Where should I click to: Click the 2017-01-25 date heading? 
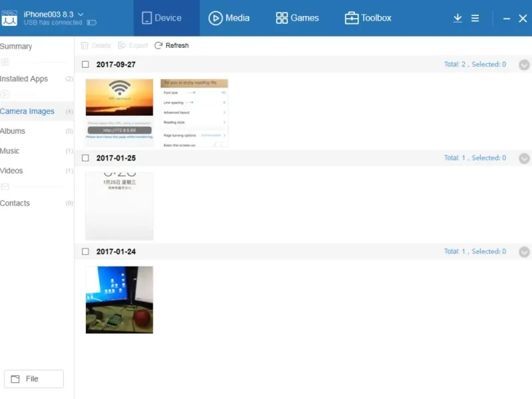click(x=116, y=158)
